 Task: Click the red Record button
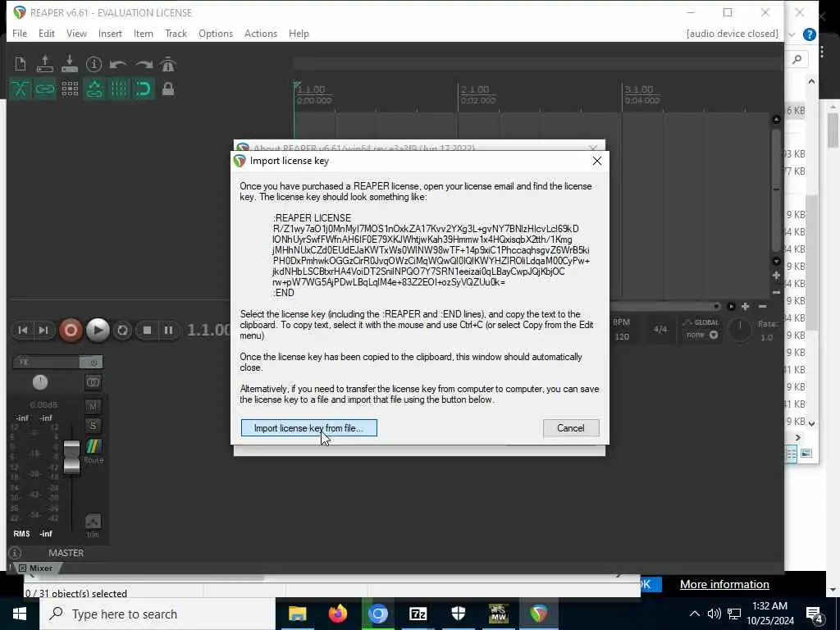pos(71,330)
